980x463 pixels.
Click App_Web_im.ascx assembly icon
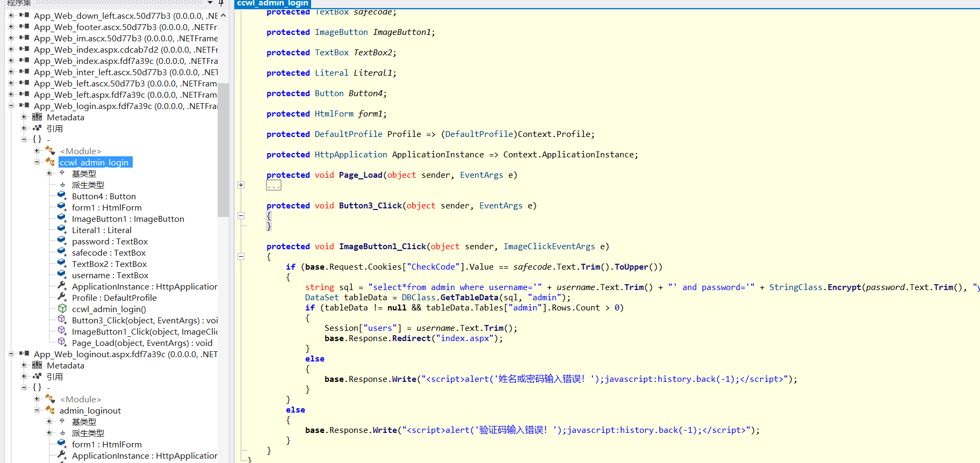[24, 38]
